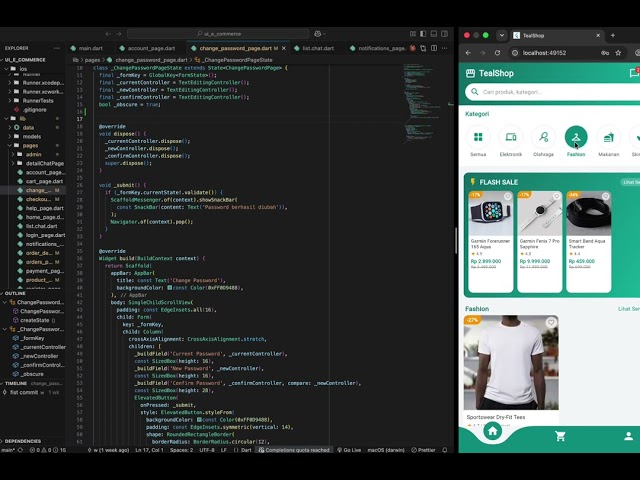Screen dimensions: 640x480
Task: Collapse the OUTLINE section
Action: pos(15,293)
